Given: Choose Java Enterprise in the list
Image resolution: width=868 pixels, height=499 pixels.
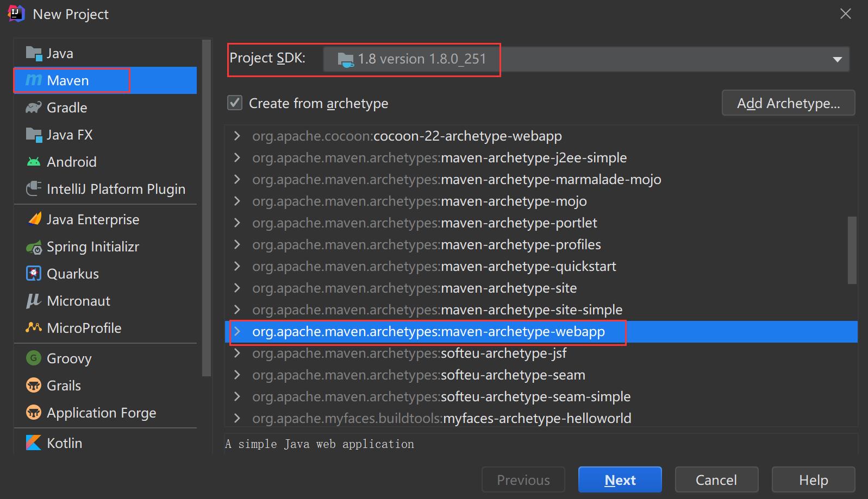Looking at the screenshot, I should [x=105, y=219].
